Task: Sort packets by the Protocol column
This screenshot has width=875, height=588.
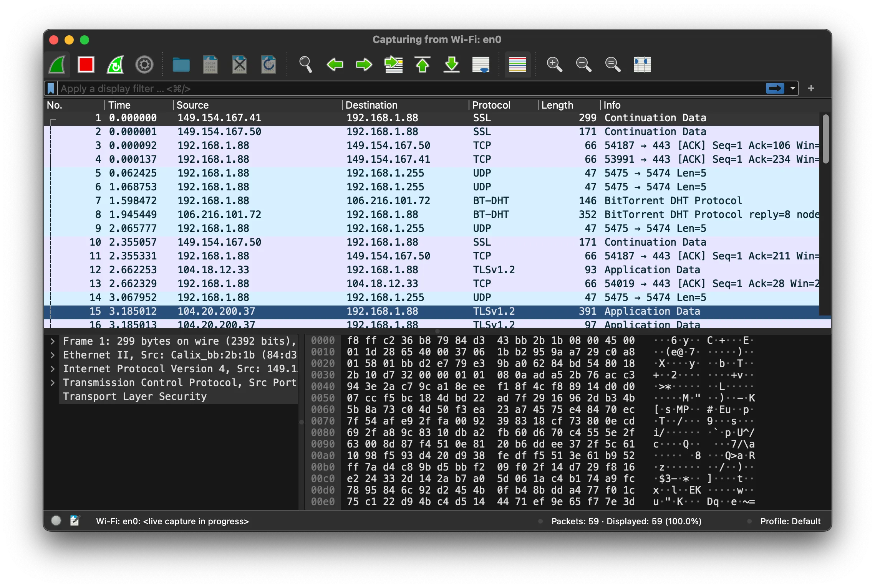Action: click(492, 105)
